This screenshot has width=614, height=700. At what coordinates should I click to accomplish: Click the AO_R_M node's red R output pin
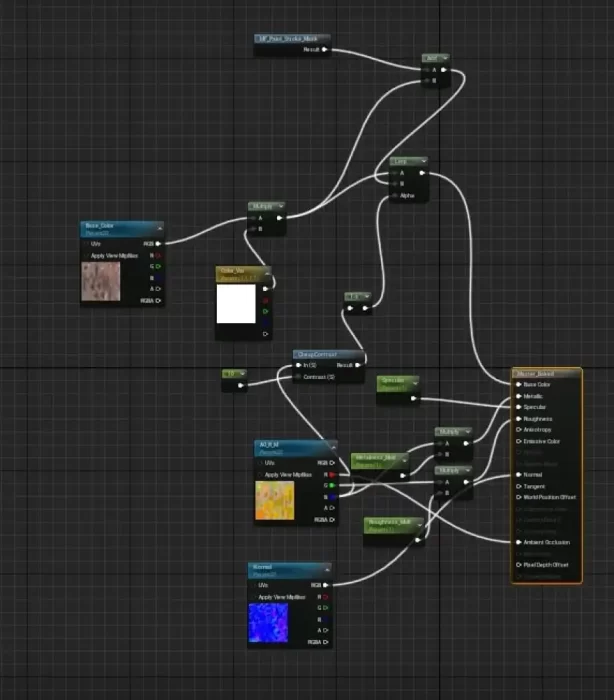click(332, 474)
